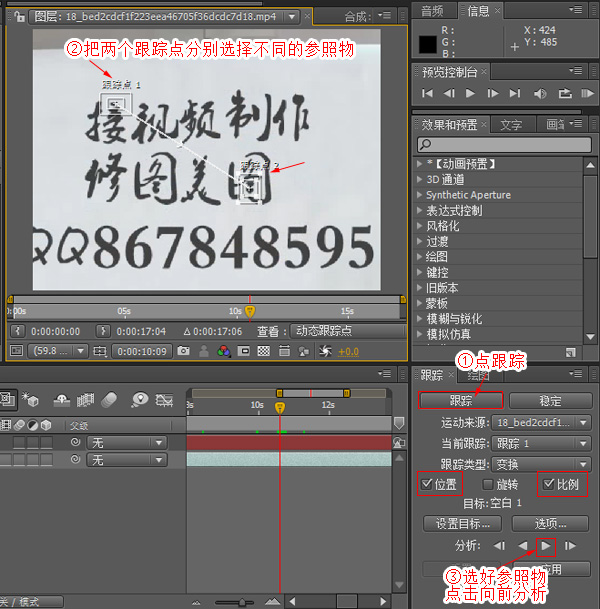The height and width of the screenshot is (609, 600).
Task: Open the magnification ratio dropdown
Action: tap(57, 351)
